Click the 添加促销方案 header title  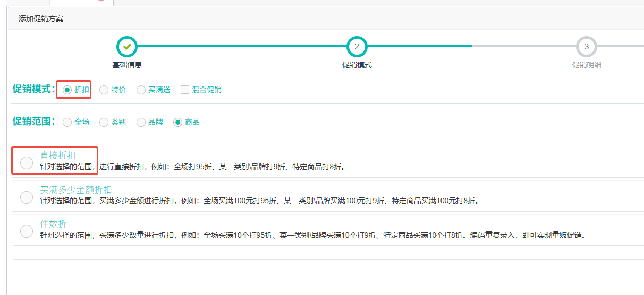[41, 19]
